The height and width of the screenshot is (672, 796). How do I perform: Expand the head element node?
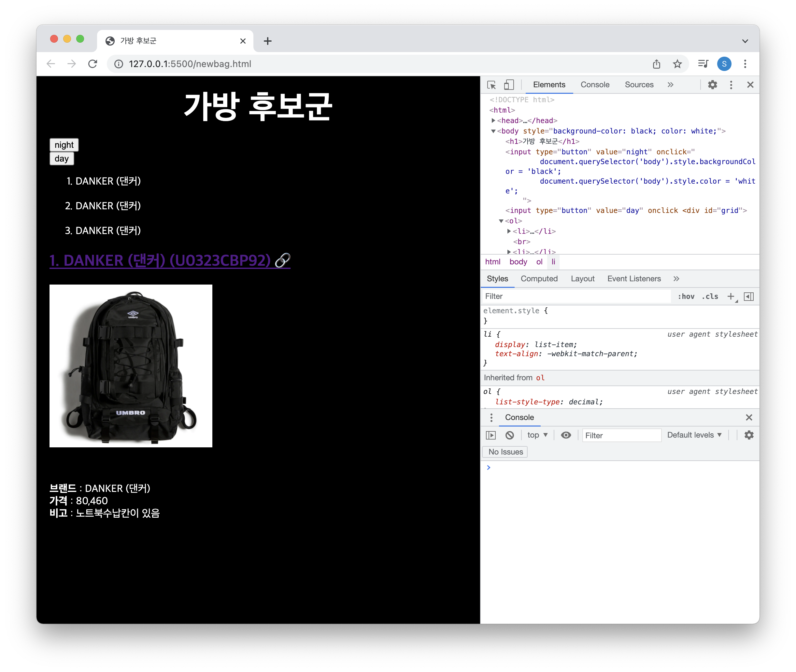pyautogui.click(x=493, y=120)
